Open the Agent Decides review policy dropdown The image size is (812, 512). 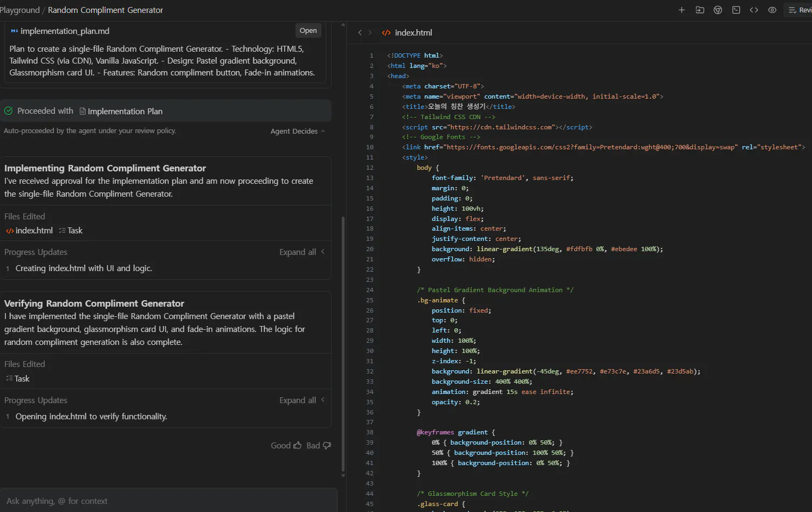(x=298, y=131)
